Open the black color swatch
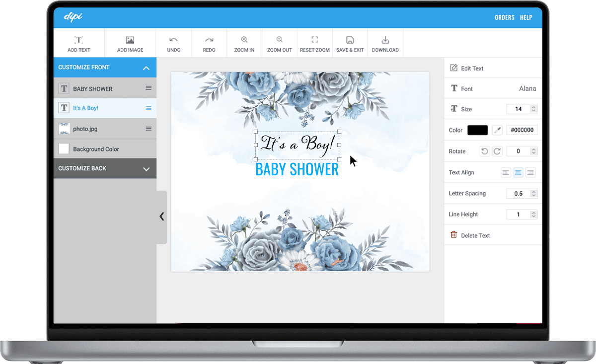The height and width of the screenshot is (364, 596). coord(477,130)
